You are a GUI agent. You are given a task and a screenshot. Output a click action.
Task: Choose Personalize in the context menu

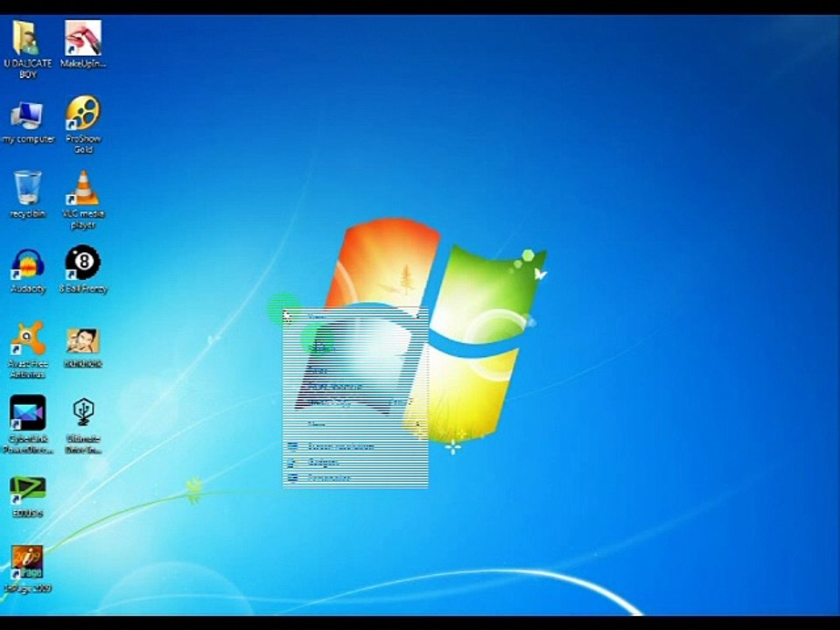[356, 478]
